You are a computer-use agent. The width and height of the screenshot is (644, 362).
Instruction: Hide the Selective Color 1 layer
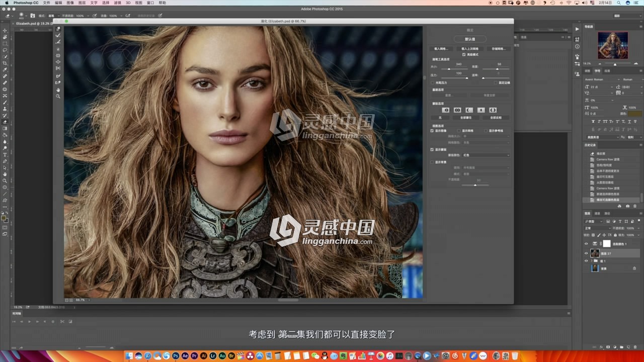point(586,244)
